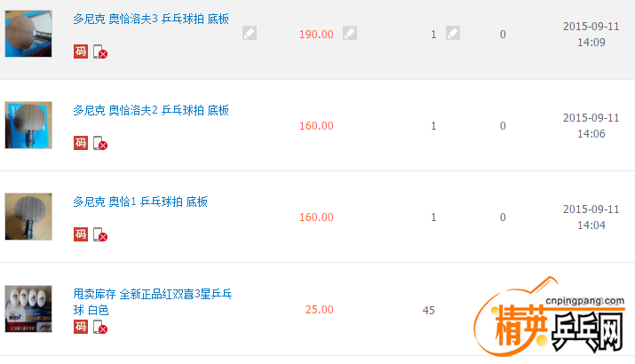This screenshot has height=364, width=635.
Task: Open the 甩卖库存 红双喜3星乒乓球 product link
Action: 153,294
